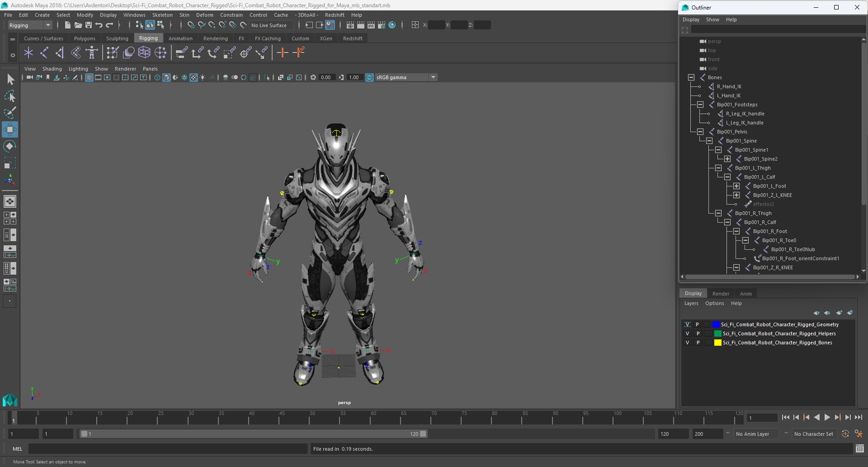Switch to the Animation shelf tab
Image resolution: width=868 pixels, height=467 pixels.
[180, 38]
